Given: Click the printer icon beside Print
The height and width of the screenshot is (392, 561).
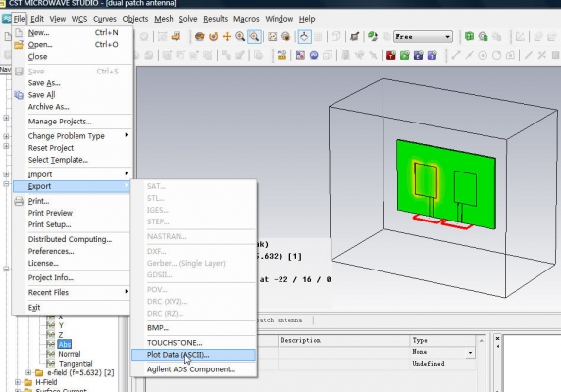Looking at the screenshot, I should pos(19,201).
